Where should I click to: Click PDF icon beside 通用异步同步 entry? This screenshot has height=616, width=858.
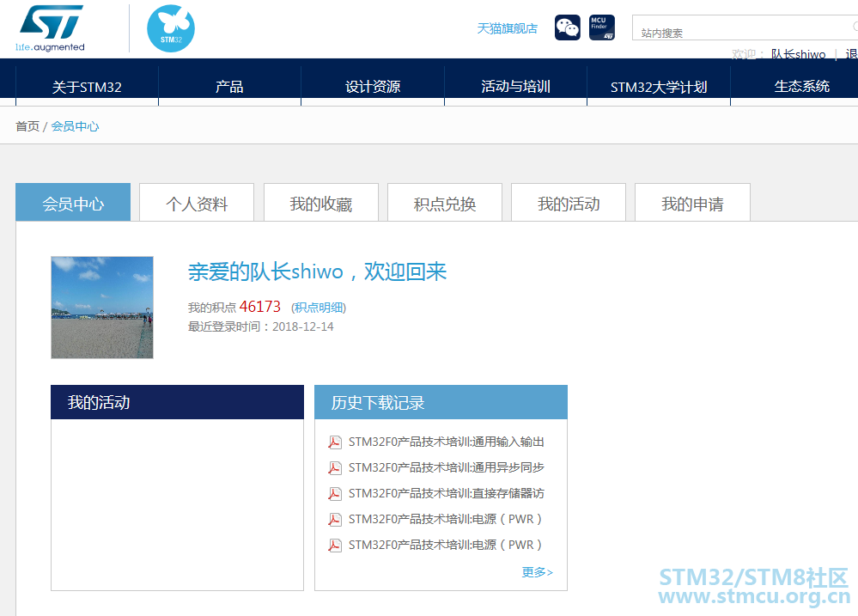pyautogui.click(x=335, y=467)
